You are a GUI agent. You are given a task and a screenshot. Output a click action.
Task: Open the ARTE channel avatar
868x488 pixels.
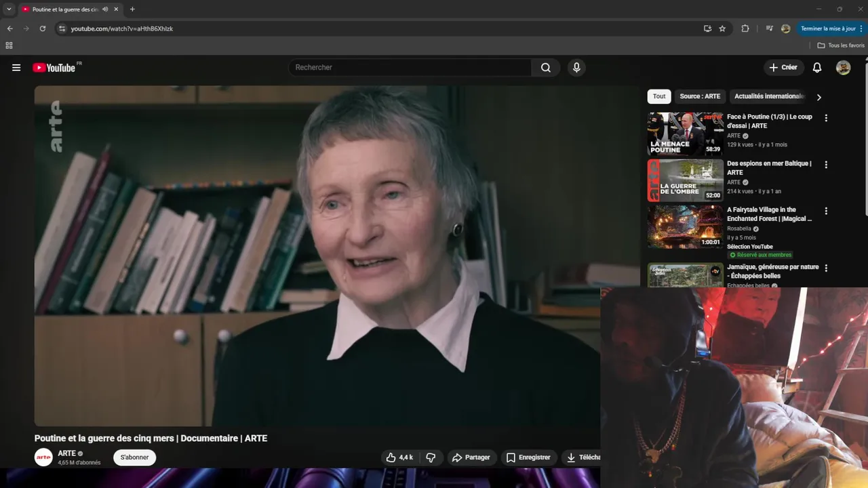click(43, 457)
